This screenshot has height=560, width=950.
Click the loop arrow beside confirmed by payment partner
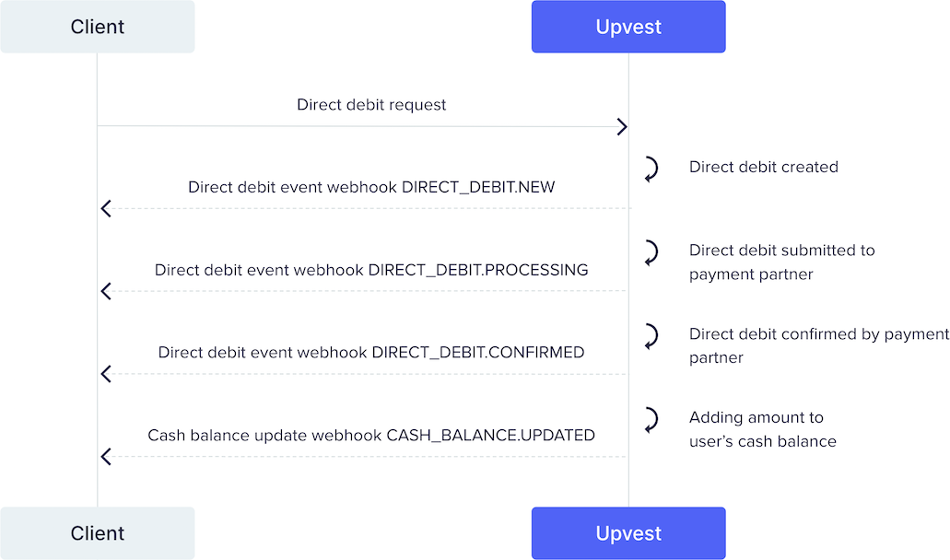tap(651, 336)
